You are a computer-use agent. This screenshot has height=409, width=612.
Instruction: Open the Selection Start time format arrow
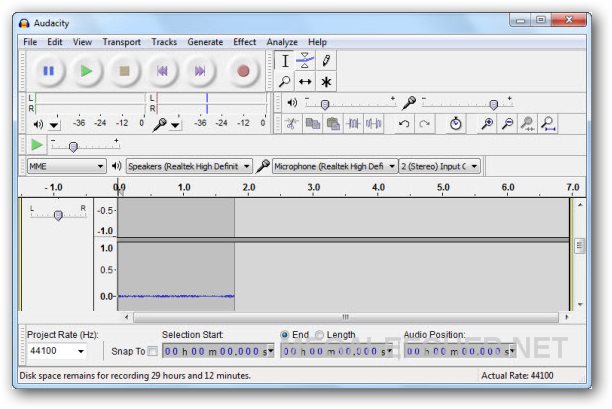(x=270, y=351)
